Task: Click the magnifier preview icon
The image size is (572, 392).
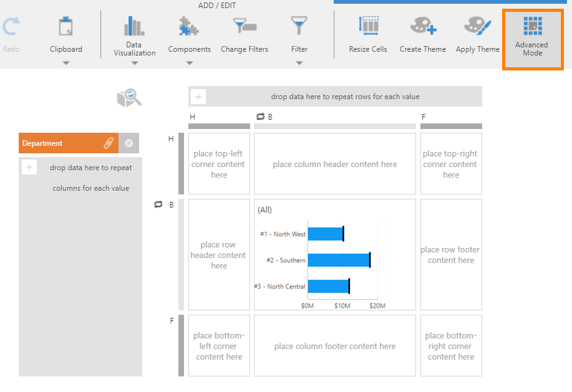Action: point(129,97)
